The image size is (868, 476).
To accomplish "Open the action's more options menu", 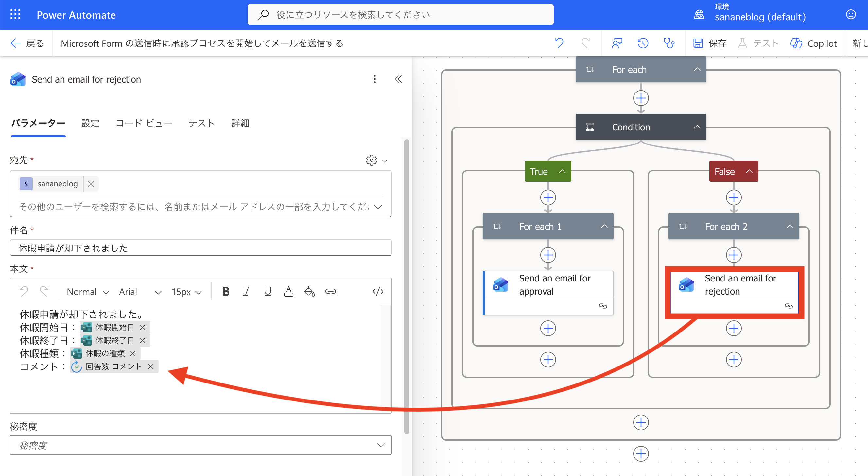I will (x=374, y=79).
